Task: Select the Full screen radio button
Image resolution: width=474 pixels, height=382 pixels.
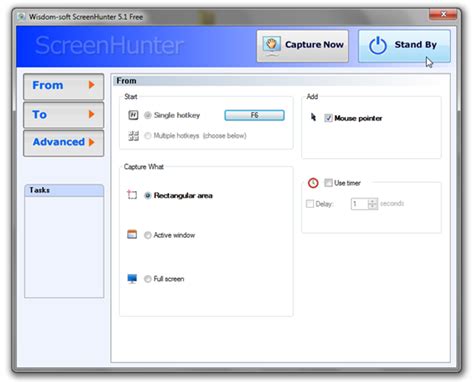Action: (x=148, y=279)
